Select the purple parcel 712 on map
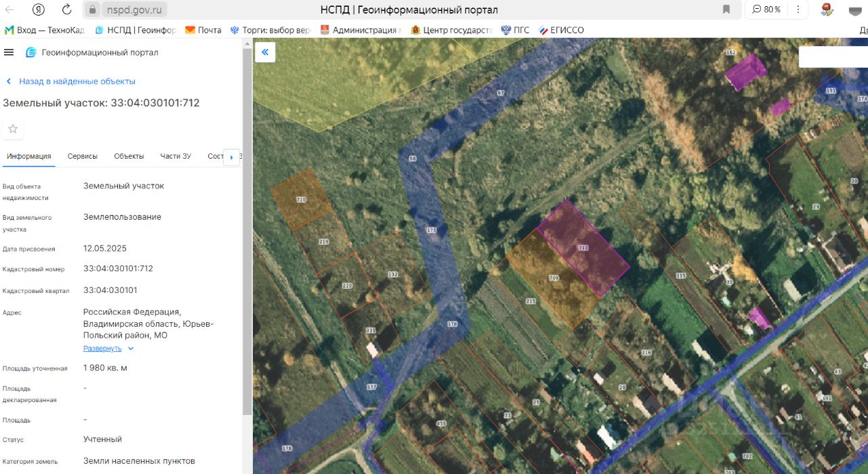Screen dimensions: 868x474 coord(584,248)
